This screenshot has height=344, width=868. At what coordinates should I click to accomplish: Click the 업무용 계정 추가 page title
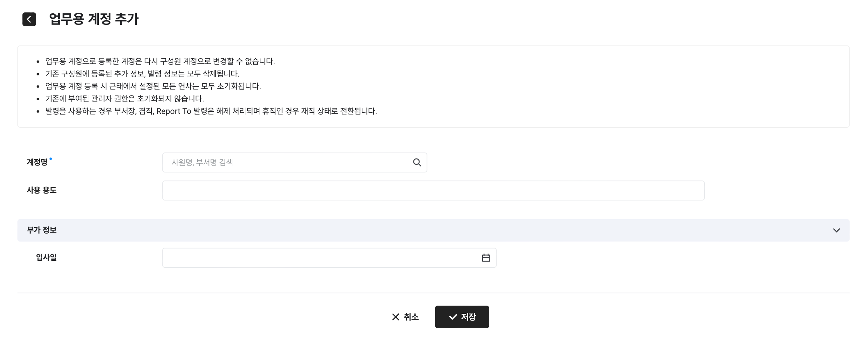tap(94, 19)
